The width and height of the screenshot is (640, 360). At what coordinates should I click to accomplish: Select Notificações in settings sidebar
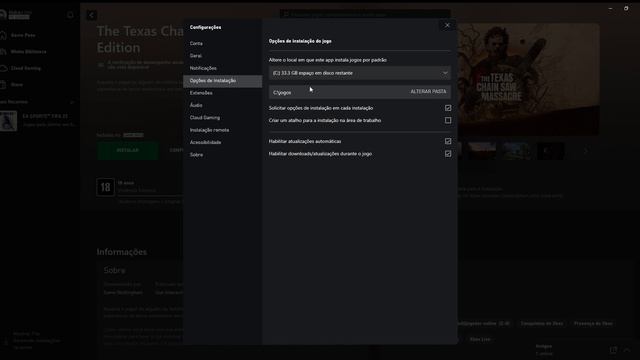click(203, 68)
